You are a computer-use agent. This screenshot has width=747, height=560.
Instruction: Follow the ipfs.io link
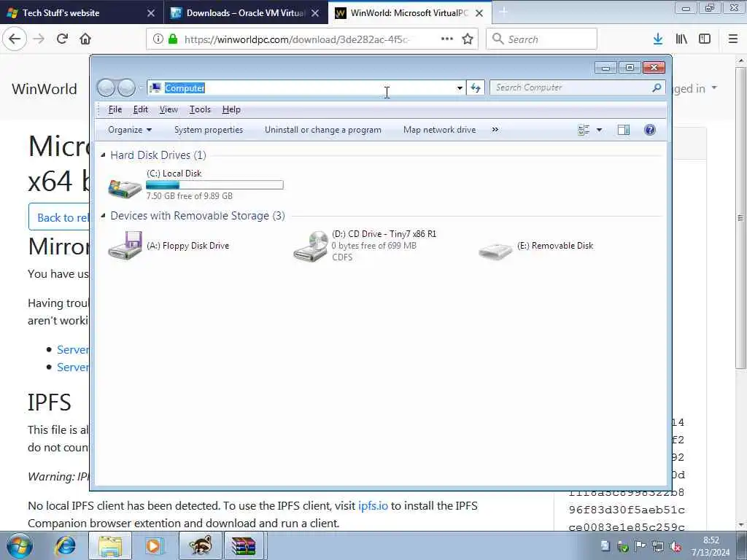click(x=373, y=506)
